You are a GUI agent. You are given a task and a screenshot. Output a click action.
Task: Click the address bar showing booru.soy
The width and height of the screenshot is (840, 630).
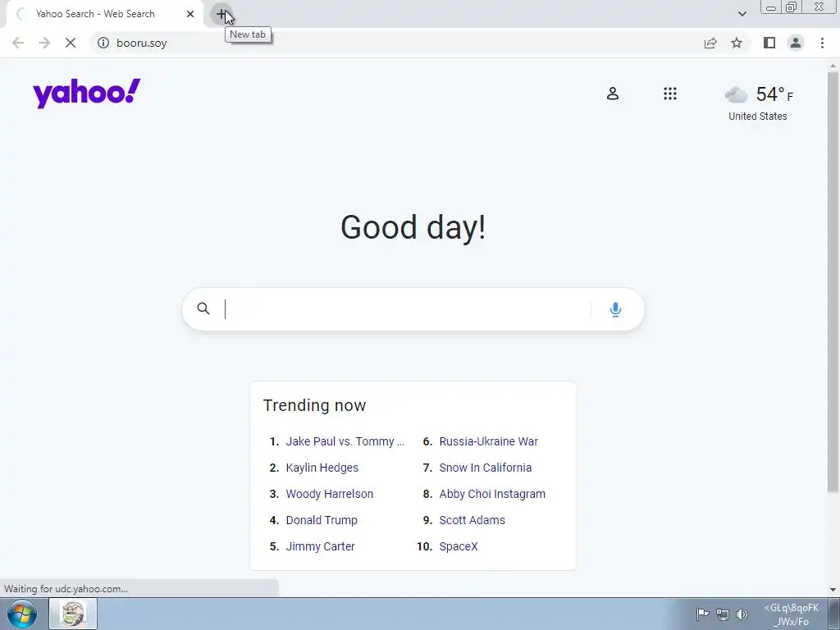click(x=396, y=43)
